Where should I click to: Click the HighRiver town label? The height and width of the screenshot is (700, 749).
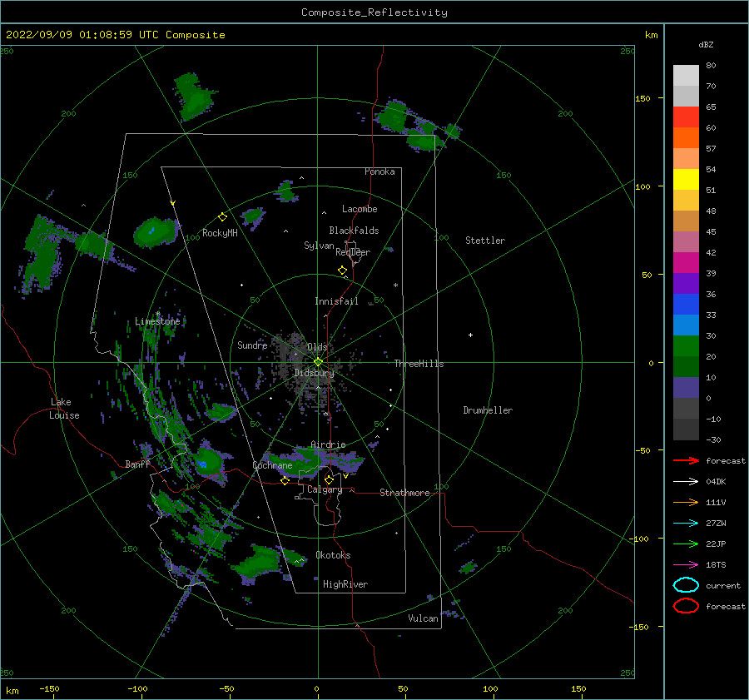pyautogui.click(x=345, y=584)
